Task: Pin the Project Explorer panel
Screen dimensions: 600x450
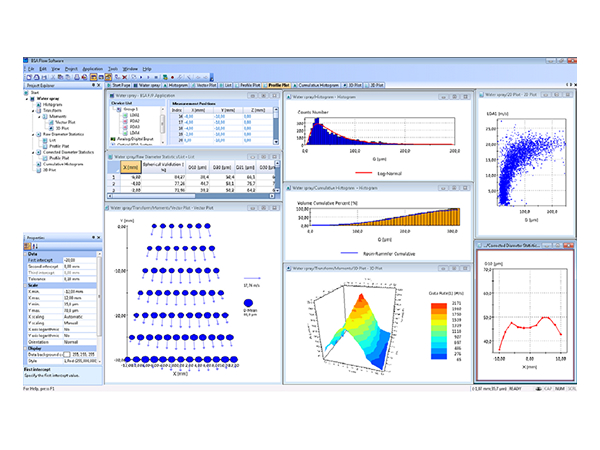Action: click(x=93, y=86)
